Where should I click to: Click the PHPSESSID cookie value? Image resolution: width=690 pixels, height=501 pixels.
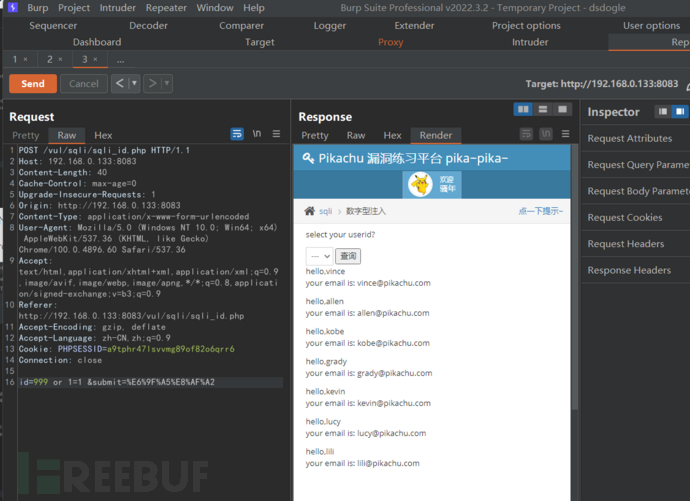[x=171, y=349]
